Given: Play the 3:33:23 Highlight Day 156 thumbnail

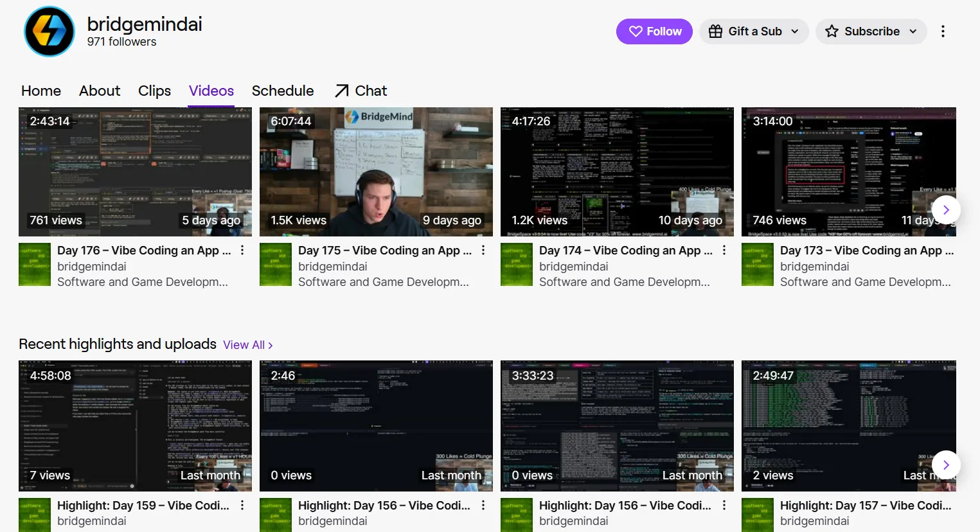Looking at the screenshot, I should click(617, 426).
